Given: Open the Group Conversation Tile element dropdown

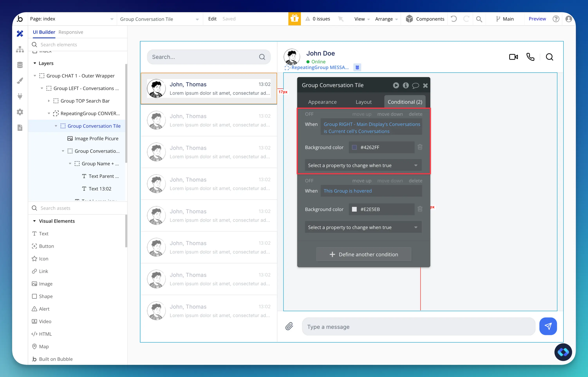Looking at the screenshot, I should [160, 19].
